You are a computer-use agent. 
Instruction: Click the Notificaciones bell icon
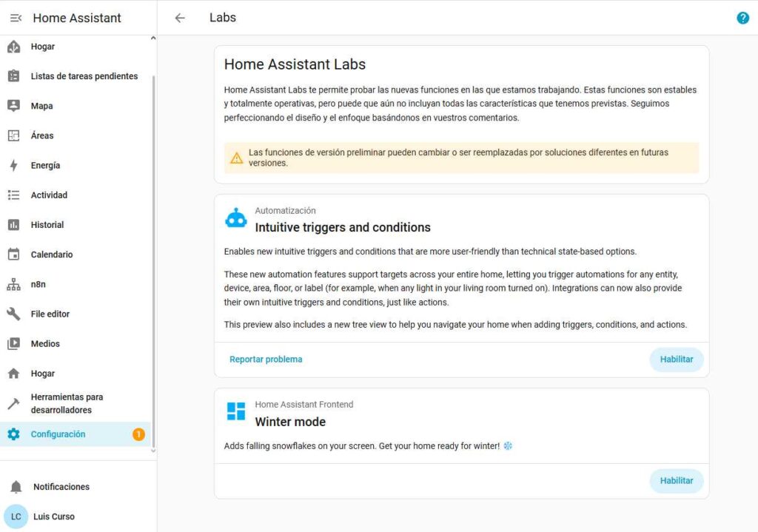click(x=16, y=487)
